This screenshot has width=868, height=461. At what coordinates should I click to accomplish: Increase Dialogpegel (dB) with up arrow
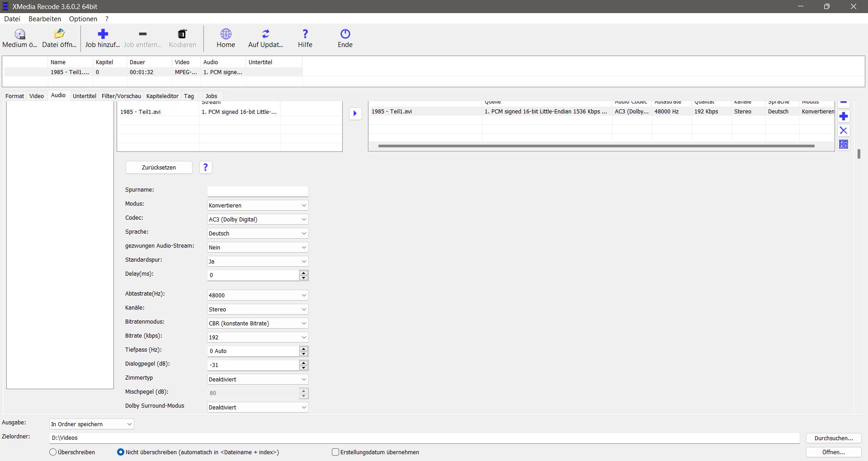(304, 362)
